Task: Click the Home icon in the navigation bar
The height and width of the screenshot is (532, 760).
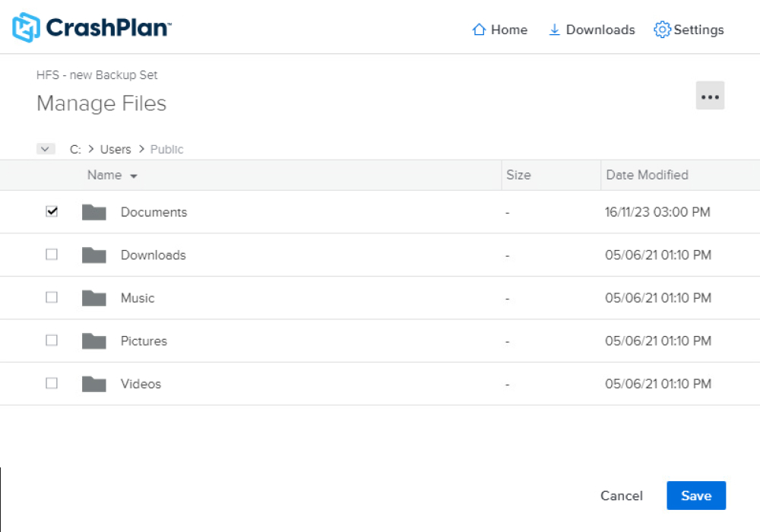Action: 478,29
